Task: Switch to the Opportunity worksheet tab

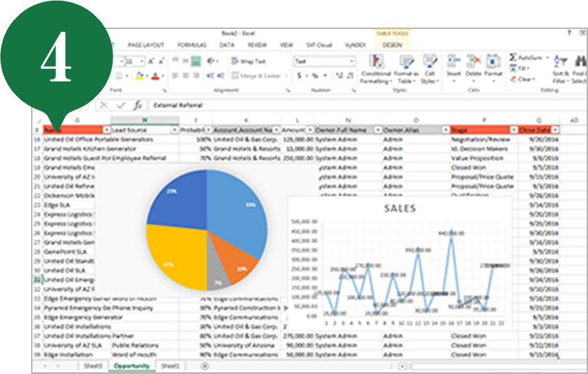Action: [131, 366]
